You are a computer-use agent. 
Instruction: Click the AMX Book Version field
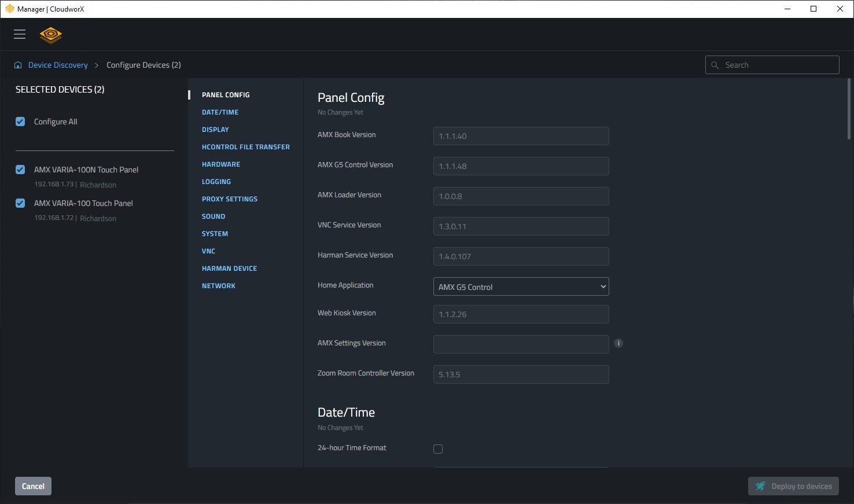pos(521,136)
